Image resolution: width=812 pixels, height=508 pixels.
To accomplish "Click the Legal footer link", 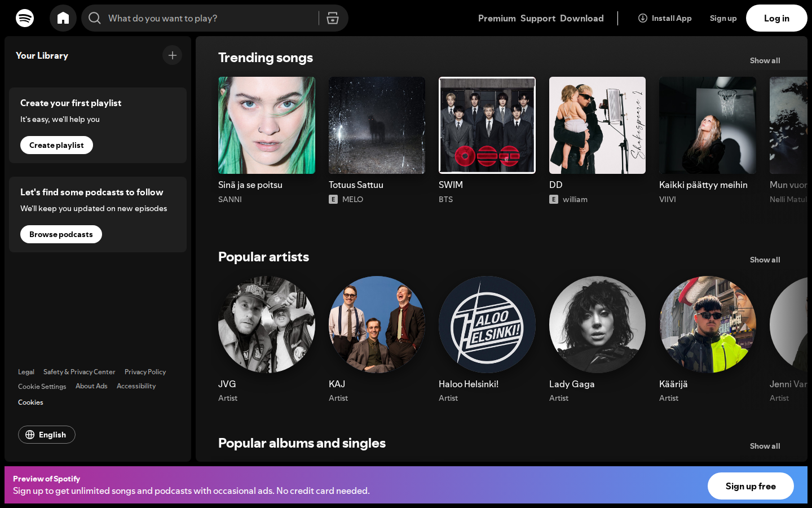I will pyautogui.click(x=26, y=372).
